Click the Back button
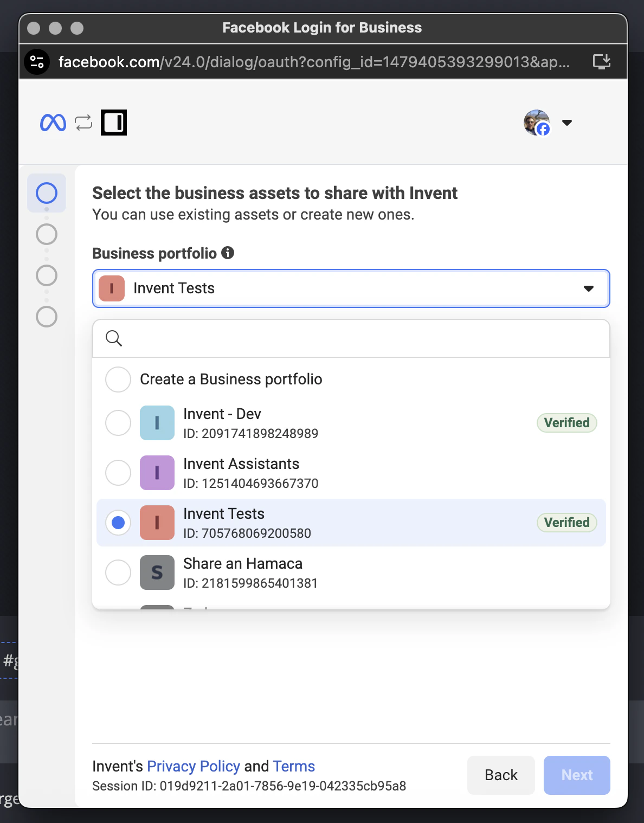This screenshot has width=644, height=823. 500,775
